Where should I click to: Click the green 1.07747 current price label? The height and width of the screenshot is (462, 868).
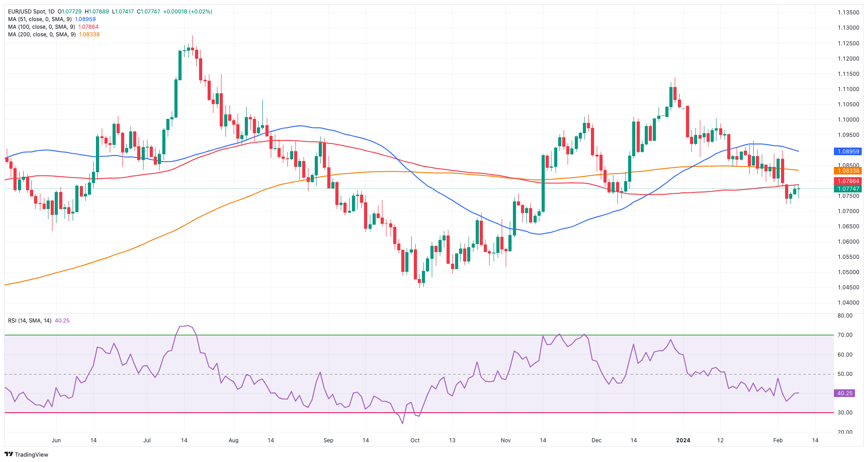[848, 189]
